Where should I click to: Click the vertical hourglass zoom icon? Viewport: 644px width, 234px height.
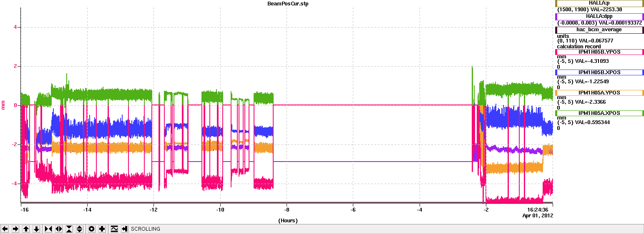69,229
